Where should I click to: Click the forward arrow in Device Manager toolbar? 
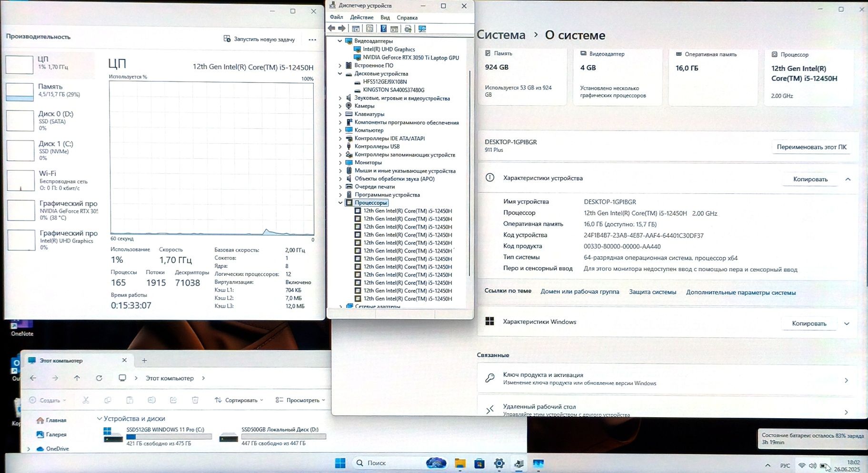coord(342,29)
